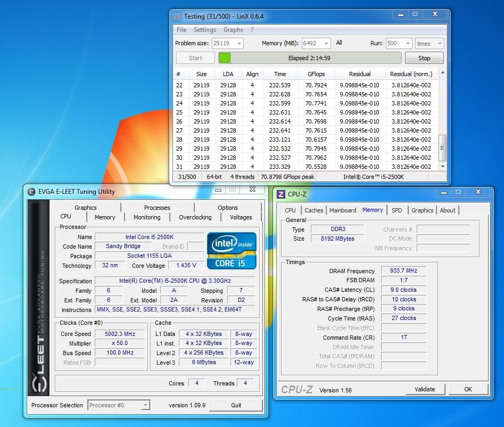Switch to Monitoring tab in E-LEET
Screen dimensions: 504x427
coord(147,217)
